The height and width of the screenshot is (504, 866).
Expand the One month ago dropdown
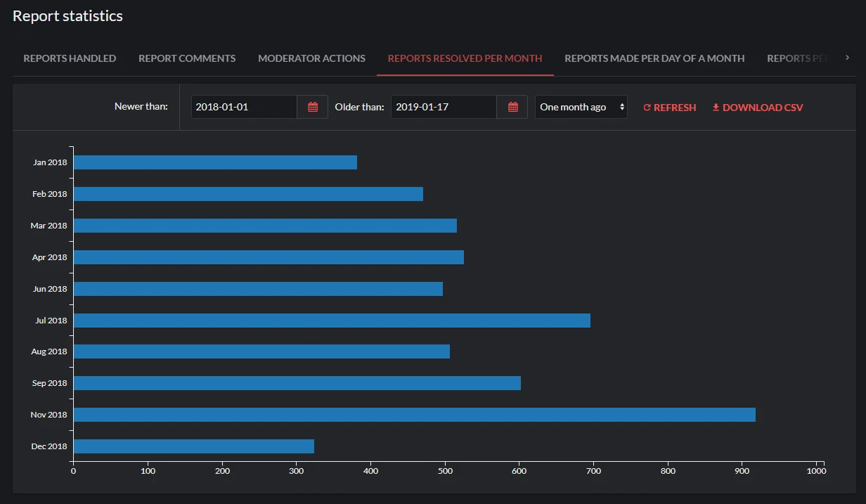pos(581,107)
